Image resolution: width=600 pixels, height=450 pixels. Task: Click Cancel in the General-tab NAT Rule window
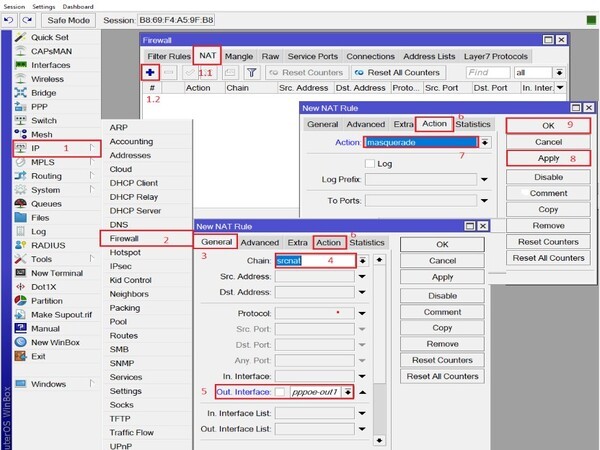click(x=442, y=261)
